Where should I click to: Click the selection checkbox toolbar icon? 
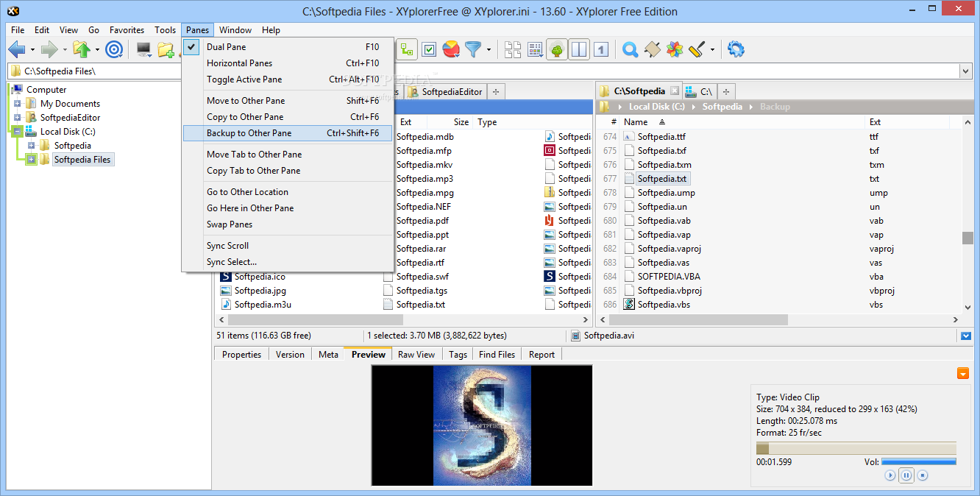430,49
